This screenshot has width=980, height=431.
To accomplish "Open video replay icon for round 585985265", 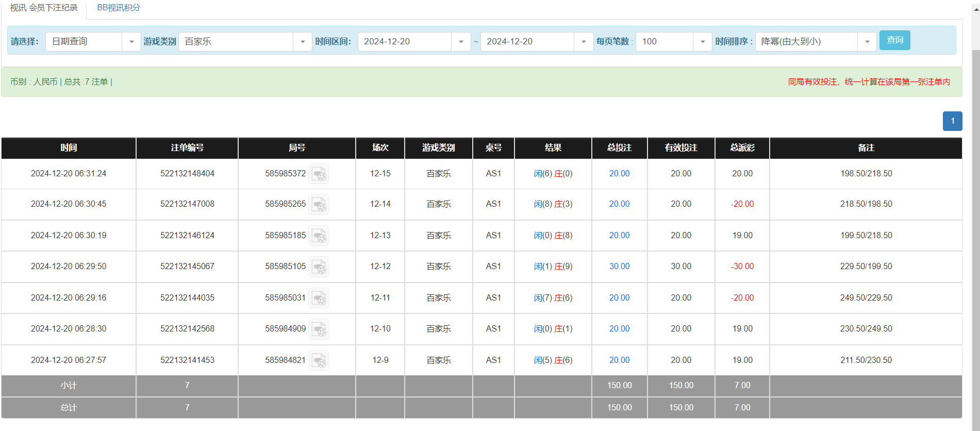I will (x=319, y=205).
